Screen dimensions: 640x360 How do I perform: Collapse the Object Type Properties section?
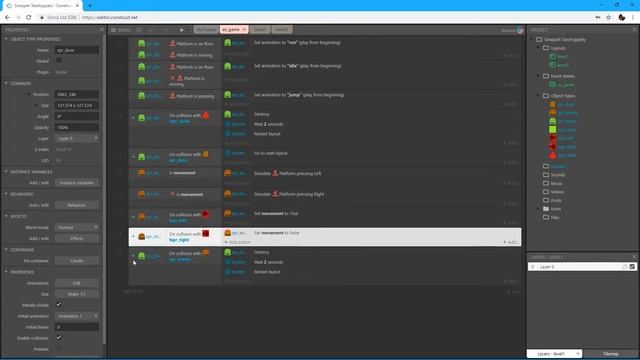point(6,39)
